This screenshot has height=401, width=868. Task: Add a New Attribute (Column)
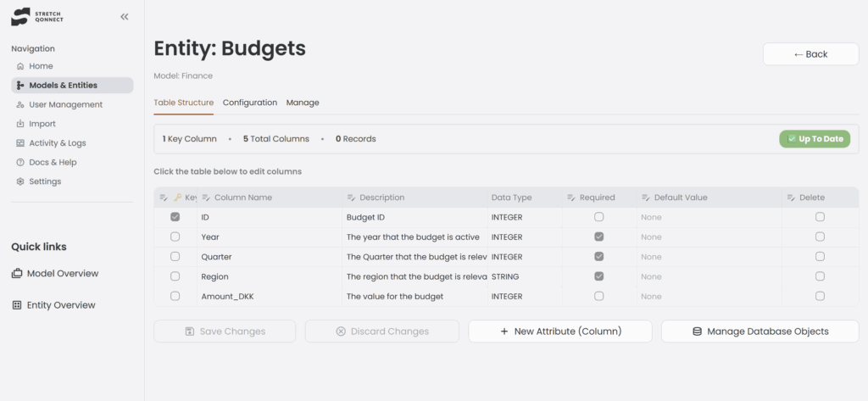click(559, 331)
